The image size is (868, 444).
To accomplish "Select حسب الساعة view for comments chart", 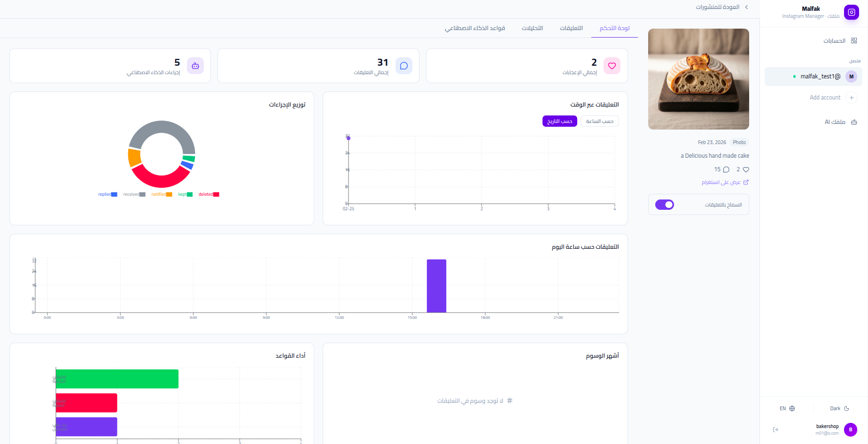I will click(x=599, y=121).
